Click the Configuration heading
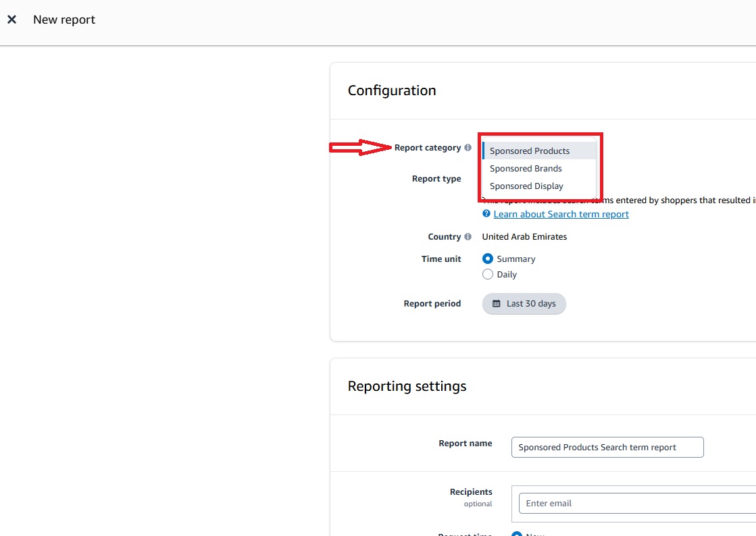The height and width of the screenshot is (536, 756). pyautogui.click(x=392, y=90)
